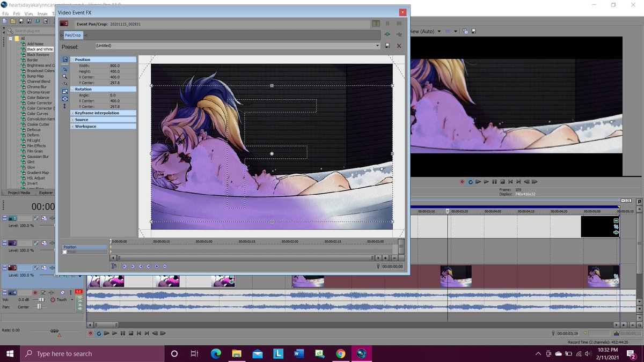Image resolution: width=644 pixels, height=362 pixels.
Task: Stop playback in main transport
Action: tap(131, 333)
